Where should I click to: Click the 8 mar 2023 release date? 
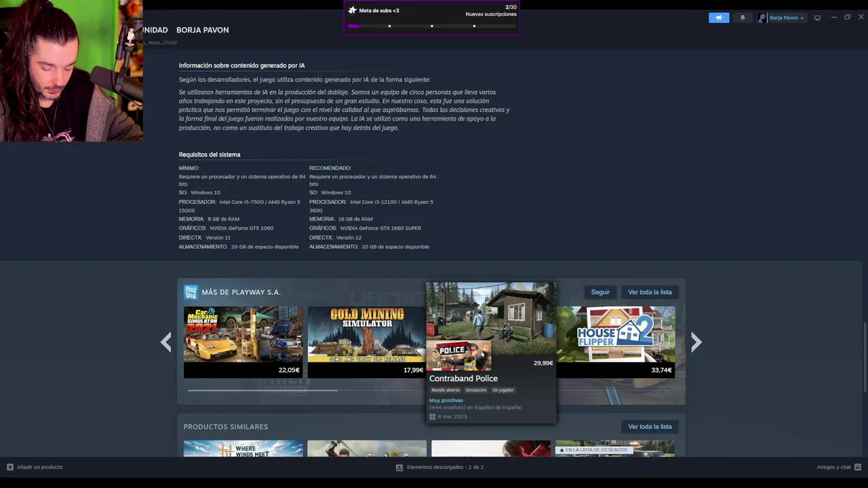[452, 416]
